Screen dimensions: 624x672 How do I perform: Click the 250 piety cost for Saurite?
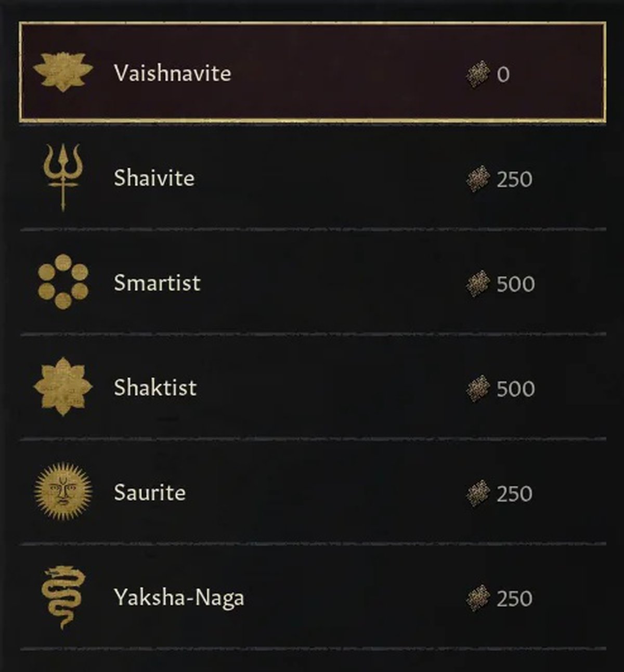pyautogui.click(x=514, y=494)
